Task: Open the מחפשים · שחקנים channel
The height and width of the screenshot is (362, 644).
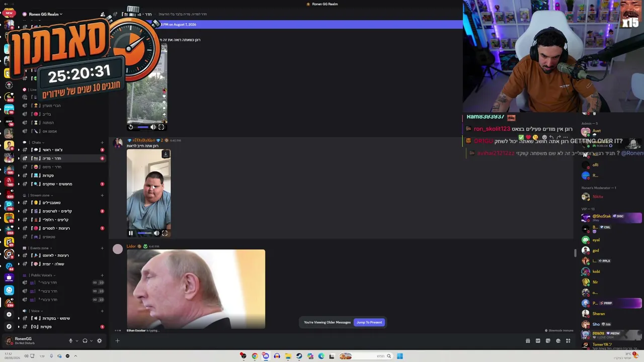Action: click(x=63, y=184)
